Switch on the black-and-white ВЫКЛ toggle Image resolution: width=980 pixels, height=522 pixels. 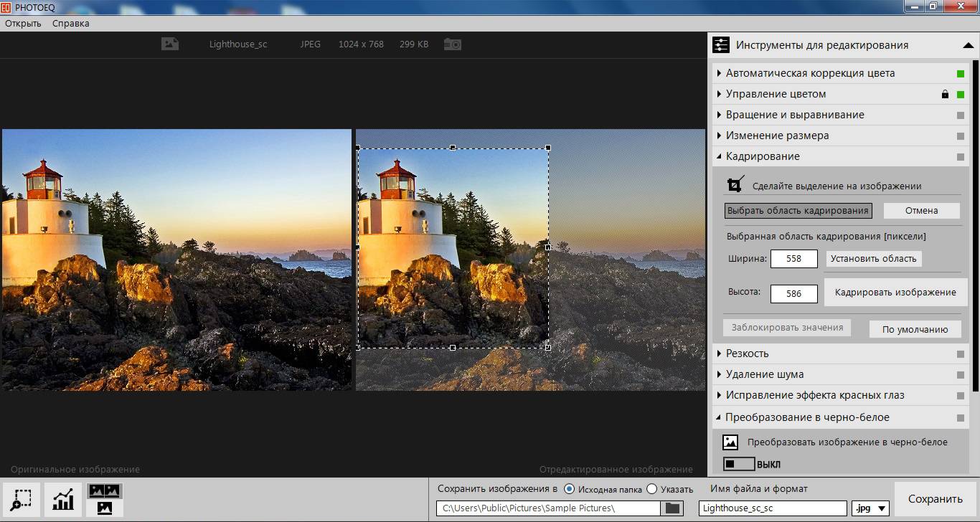click(x=739, y=464)
